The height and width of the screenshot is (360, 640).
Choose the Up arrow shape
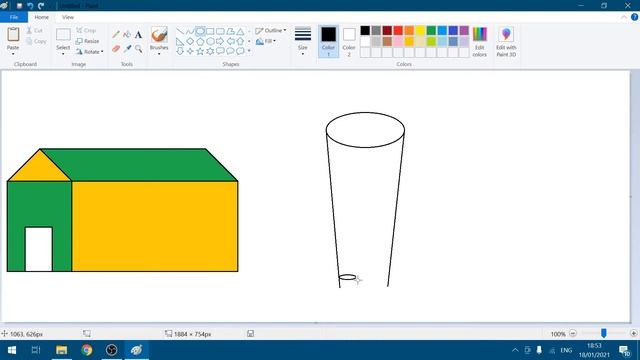(x=240, y=41)
